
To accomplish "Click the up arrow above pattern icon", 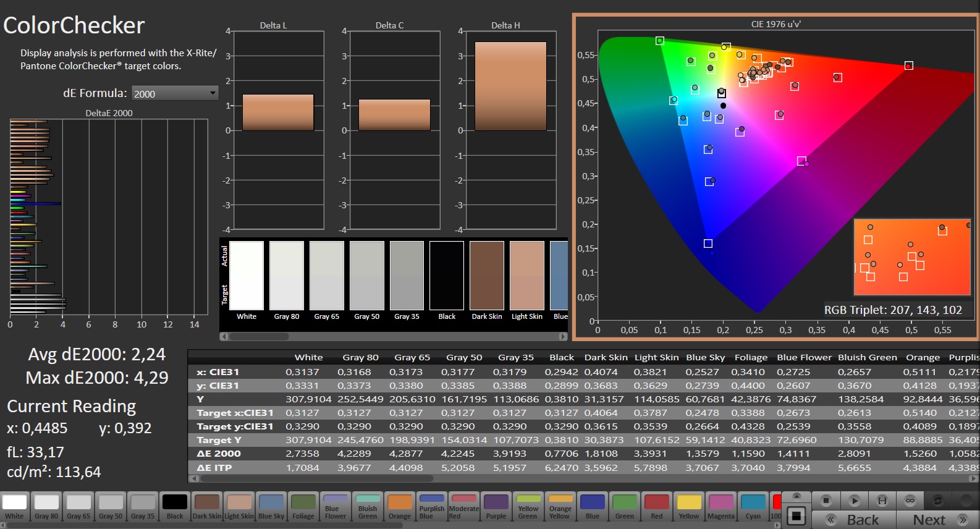I will coord(796,496).
